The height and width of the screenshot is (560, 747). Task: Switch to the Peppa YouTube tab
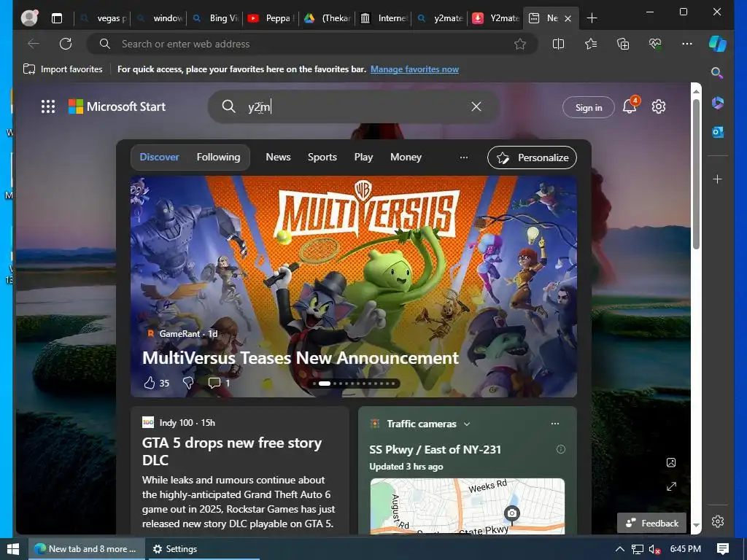[272, 18]
